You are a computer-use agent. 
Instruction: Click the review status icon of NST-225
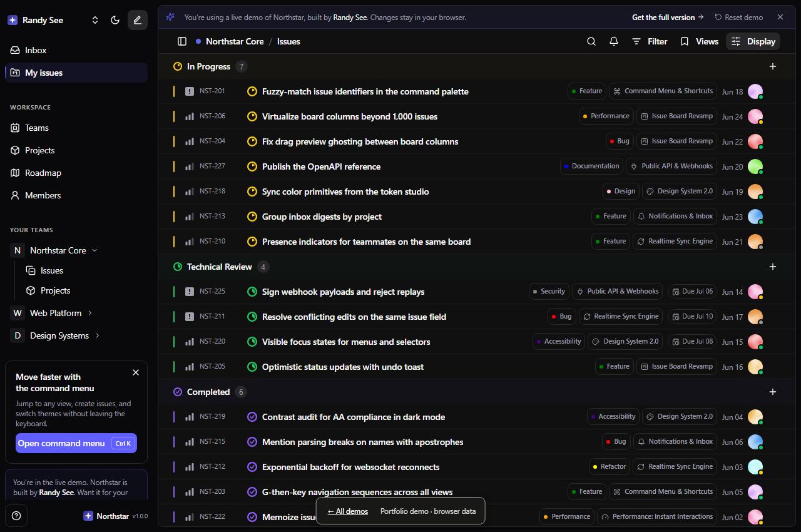pyautogui.click(x=252, y=292)
